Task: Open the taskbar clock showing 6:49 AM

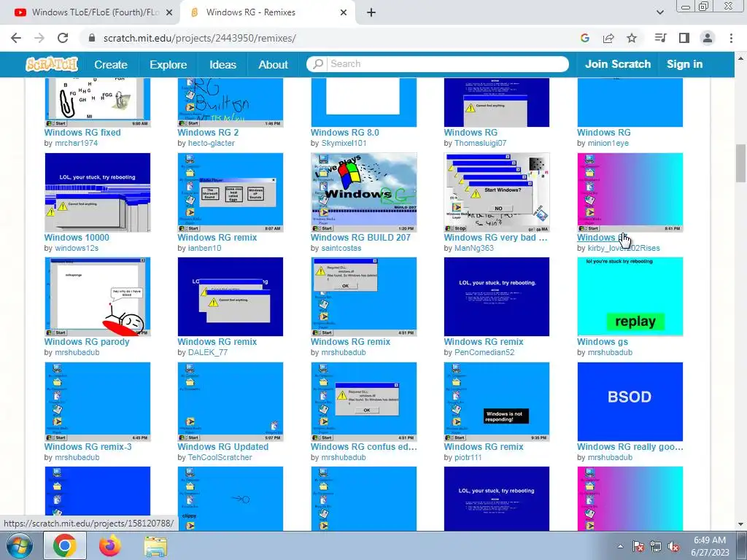Action: [710, 546]
